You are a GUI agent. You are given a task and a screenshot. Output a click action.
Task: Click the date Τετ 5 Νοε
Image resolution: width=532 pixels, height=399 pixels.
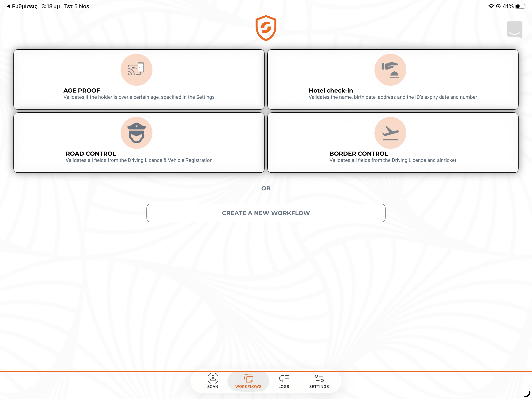click(x=77, y=6)
